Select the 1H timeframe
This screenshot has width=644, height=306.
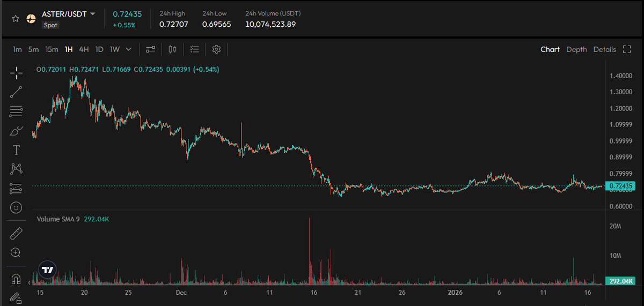click(69, 49)
